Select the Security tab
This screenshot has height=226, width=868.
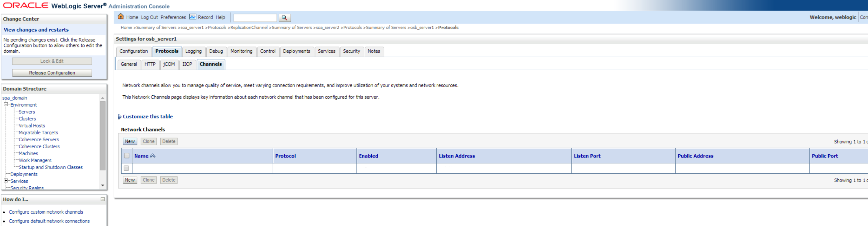(351, 51)
